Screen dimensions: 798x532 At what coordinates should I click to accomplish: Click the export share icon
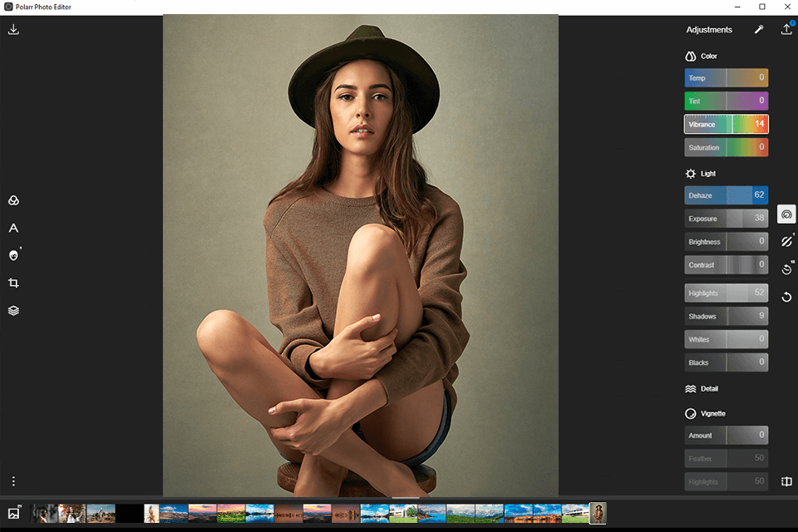[x=786, y=30]
